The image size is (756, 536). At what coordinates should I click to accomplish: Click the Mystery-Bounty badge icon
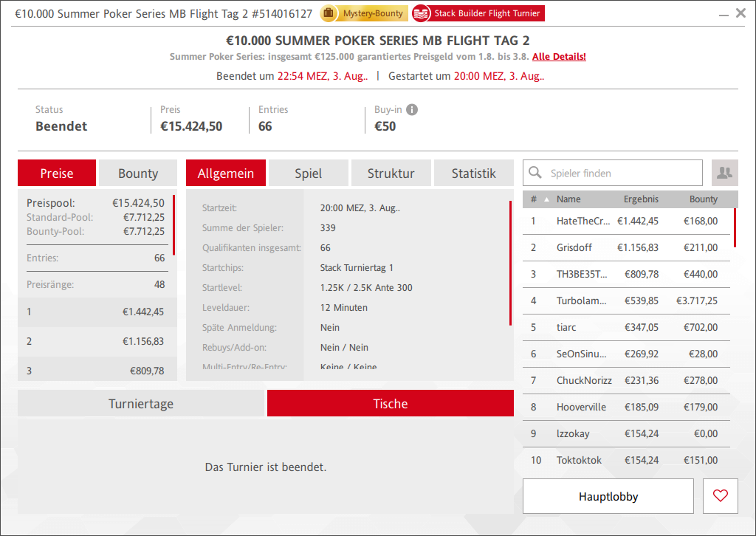point(327,13)
